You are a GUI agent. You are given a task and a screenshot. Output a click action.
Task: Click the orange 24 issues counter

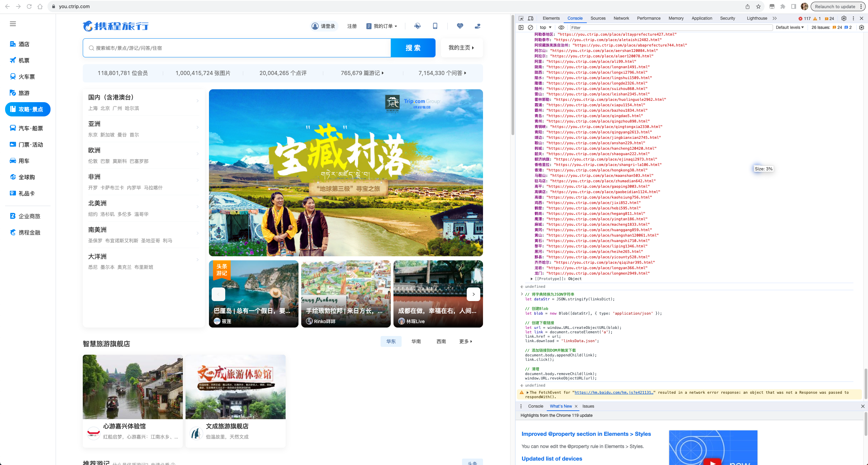(x=829, y=18)
